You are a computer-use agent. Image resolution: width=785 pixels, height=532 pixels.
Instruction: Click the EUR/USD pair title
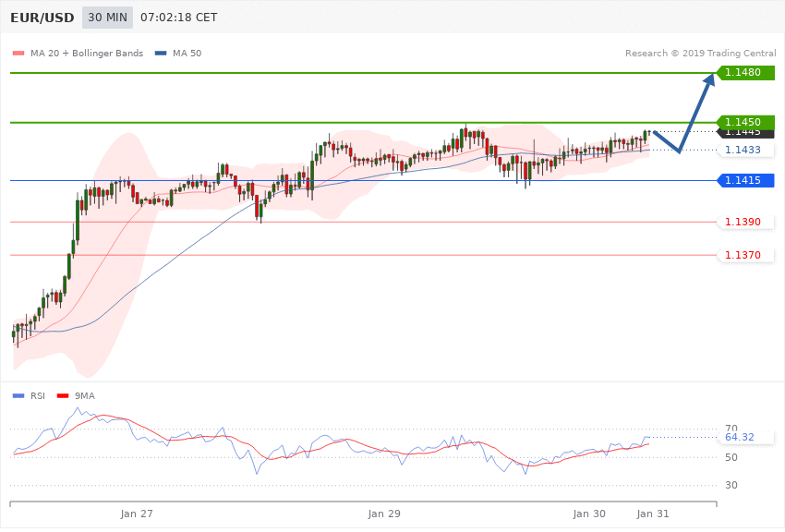point(42,18)
